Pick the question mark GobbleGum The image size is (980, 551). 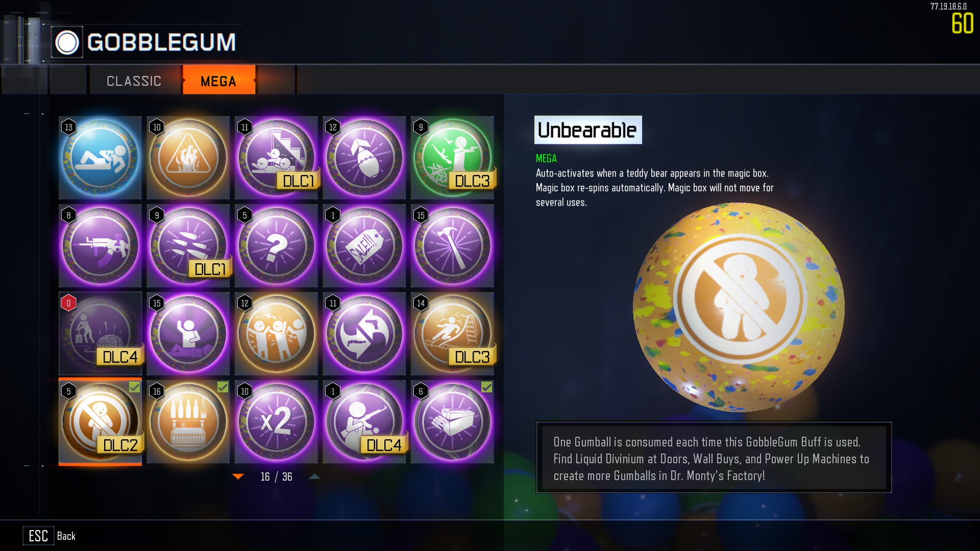pyautogui.click(x=276, y=246)
